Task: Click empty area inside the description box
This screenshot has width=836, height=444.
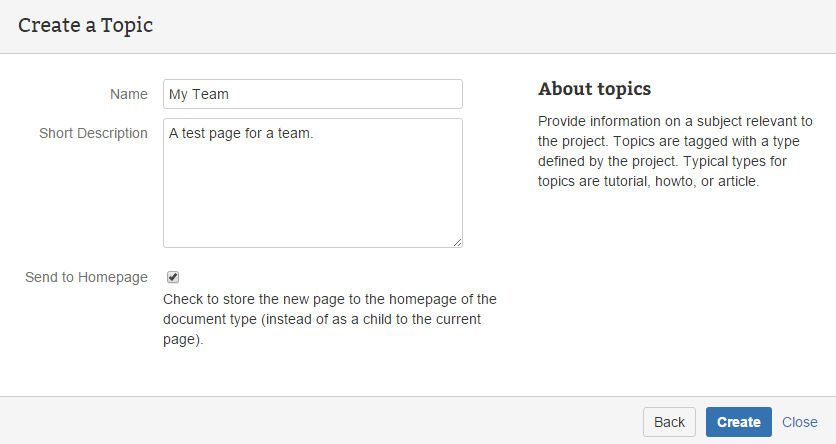Action: 312,200
